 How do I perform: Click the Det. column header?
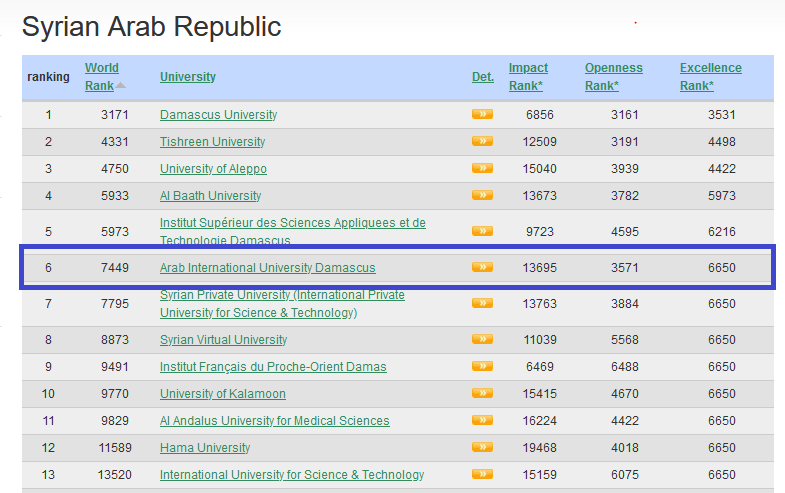click(482, 77)
